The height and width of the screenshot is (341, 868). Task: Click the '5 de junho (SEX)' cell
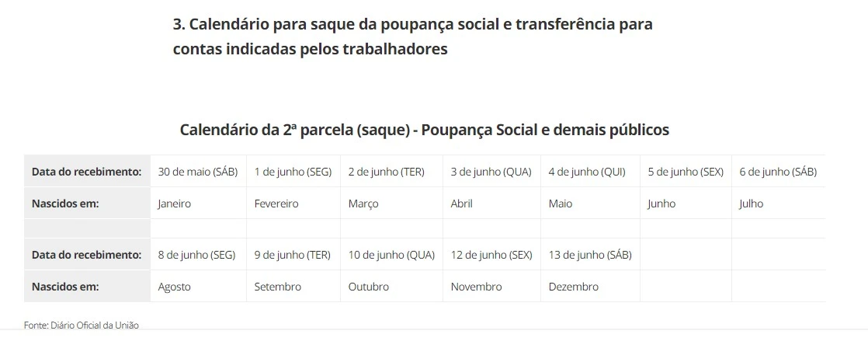[x=686, y=172]
